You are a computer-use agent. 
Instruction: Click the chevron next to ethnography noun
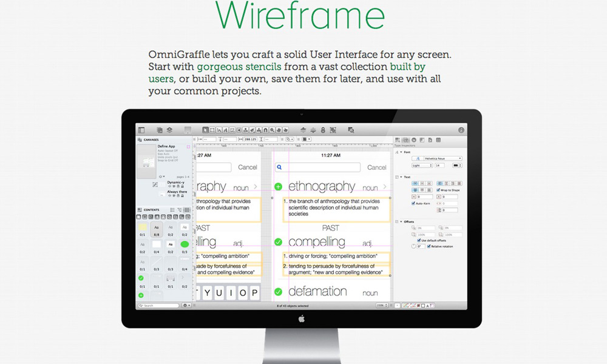[x=385, y=186]
